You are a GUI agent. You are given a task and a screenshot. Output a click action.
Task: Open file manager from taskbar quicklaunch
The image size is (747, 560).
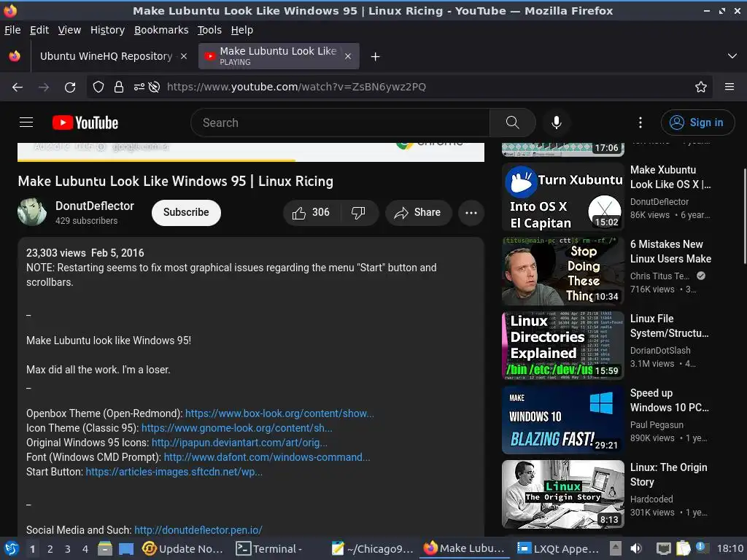[105, 548]
